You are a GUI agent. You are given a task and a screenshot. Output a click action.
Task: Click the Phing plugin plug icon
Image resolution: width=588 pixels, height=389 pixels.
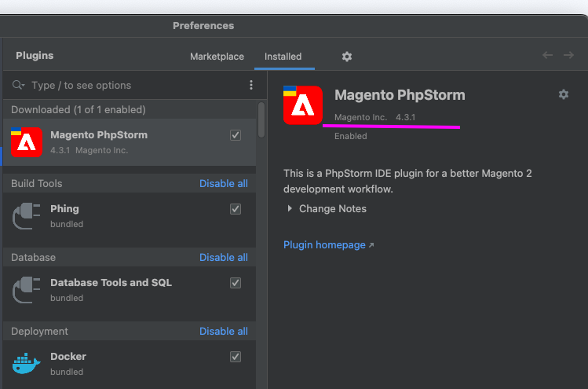coord(26,216)
